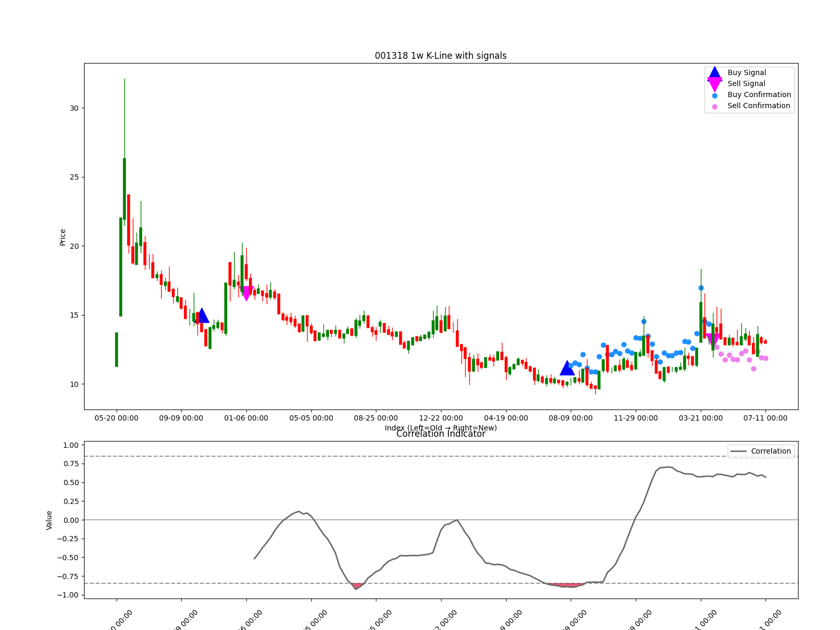
Task: Click correlation tick label 0.75
Action: tap(70, 464)
